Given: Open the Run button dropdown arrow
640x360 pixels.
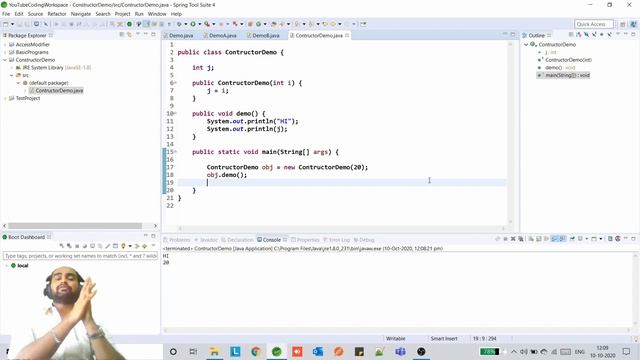Looking at the screenshot, I should coord(199,24).
